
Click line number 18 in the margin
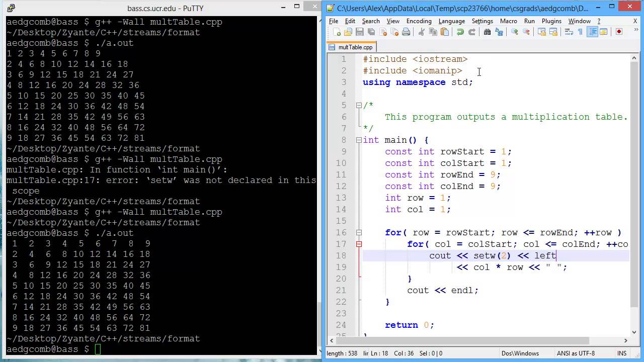pos(341,256)
